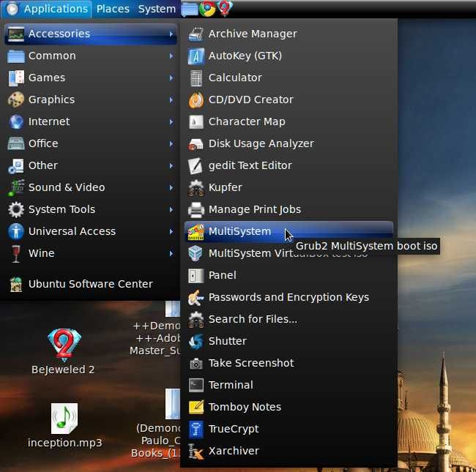The height and width of the screenshot is (472, 476).
Task: Open the Places menu
Action: [x=113, y=9]
